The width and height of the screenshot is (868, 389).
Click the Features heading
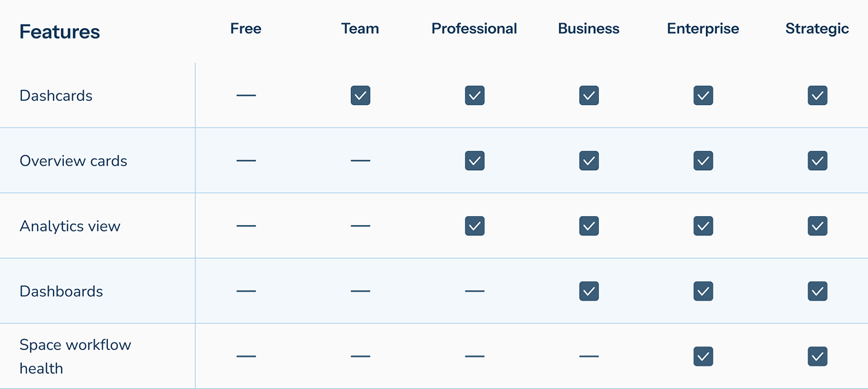click(x=60, y=32)
